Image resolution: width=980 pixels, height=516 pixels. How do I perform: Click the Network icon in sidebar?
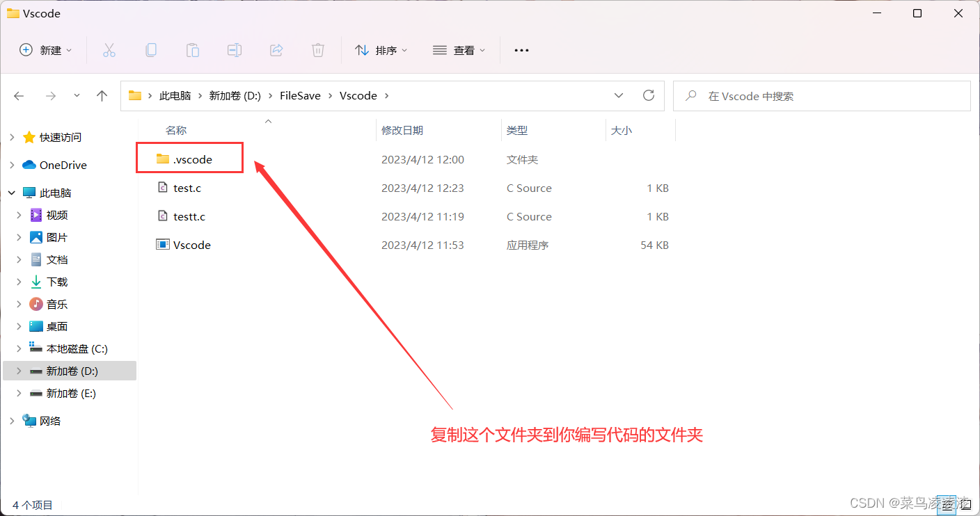[29, 421]
